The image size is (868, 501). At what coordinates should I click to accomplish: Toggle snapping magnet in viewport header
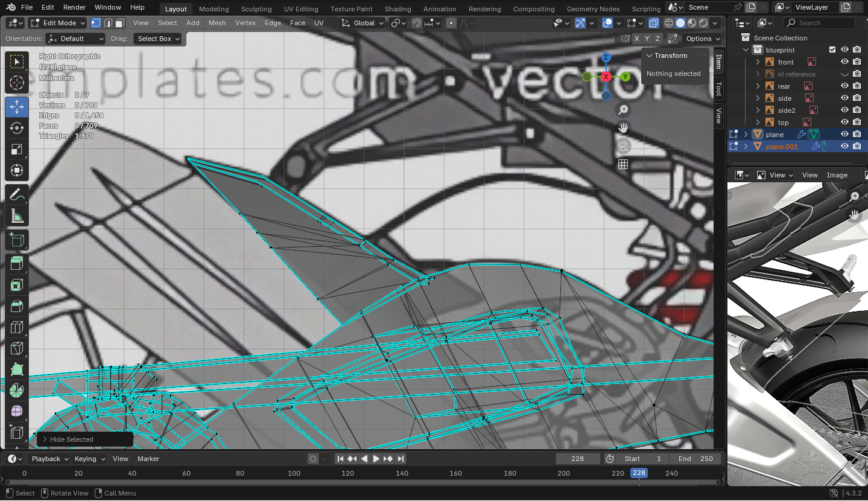point(417,23)
